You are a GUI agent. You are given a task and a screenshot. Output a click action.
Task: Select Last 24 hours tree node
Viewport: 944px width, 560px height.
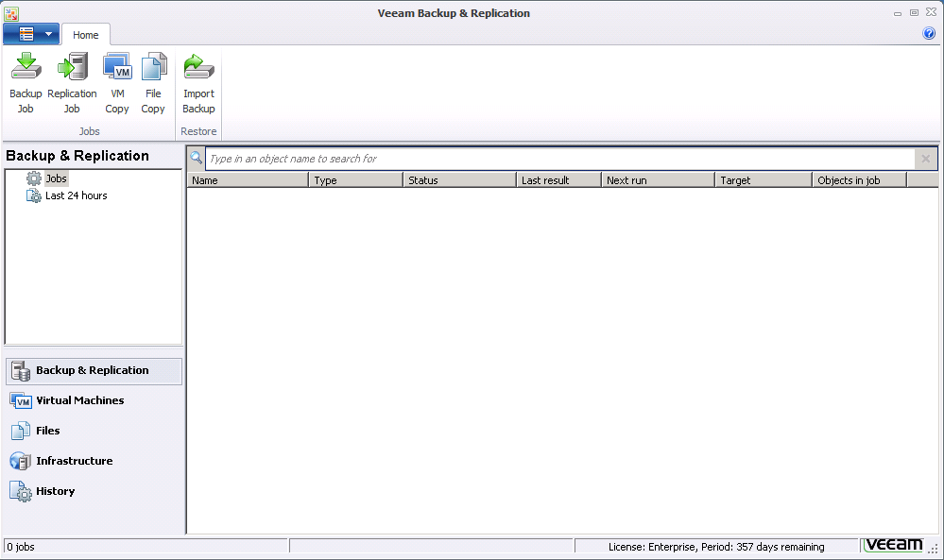click(x=76, y=195)
